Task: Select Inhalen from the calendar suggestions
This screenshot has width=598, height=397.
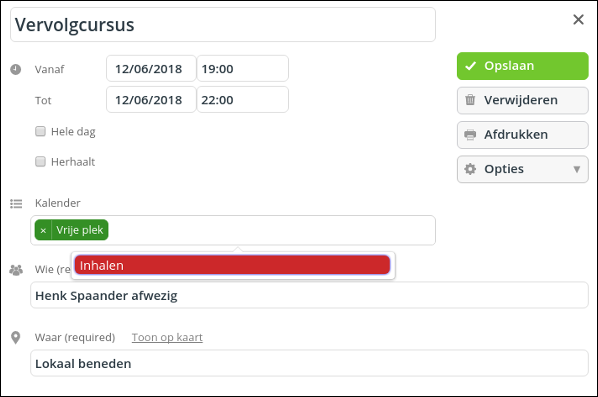Action: pyautogui.click(x=232, y=265)
